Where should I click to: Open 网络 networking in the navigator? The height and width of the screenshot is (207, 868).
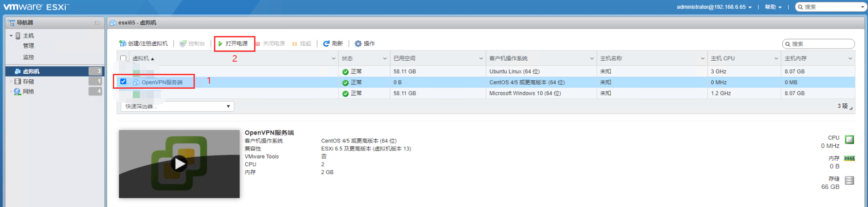click(x=28, y=92)
